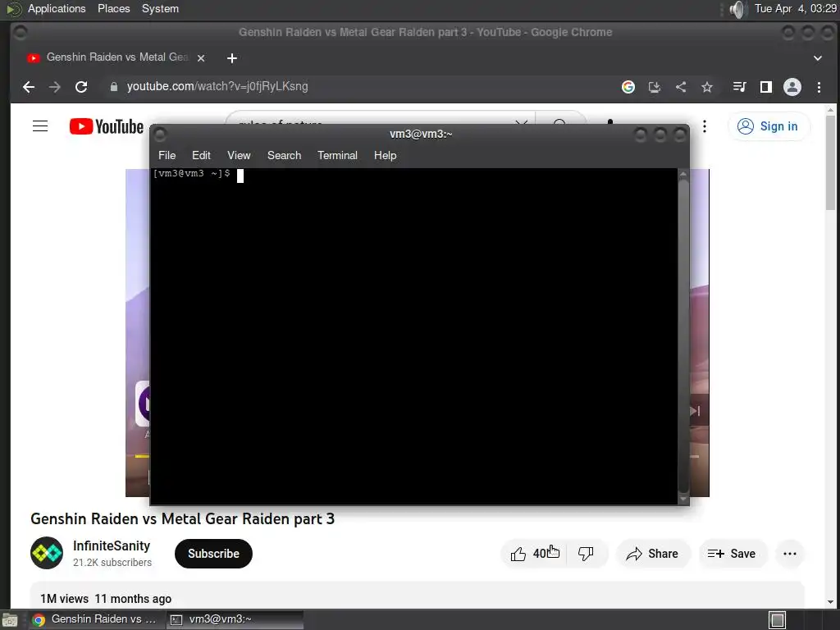This screenshot has height=630, width=840.
Task: Open the terminal Help menu
Action: pyautogui.click(x=385, y=155)
